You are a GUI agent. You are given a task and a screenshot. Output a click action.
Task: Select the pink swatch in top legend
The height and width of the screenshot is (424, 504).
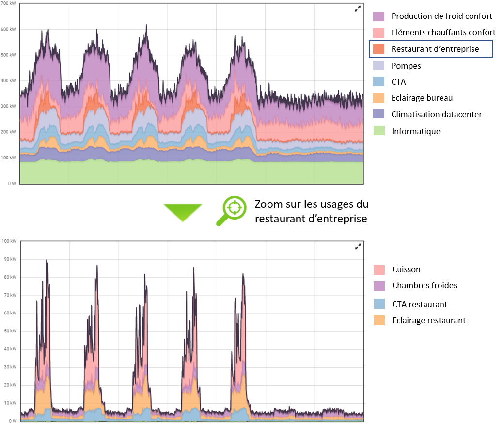pos(378,33)
